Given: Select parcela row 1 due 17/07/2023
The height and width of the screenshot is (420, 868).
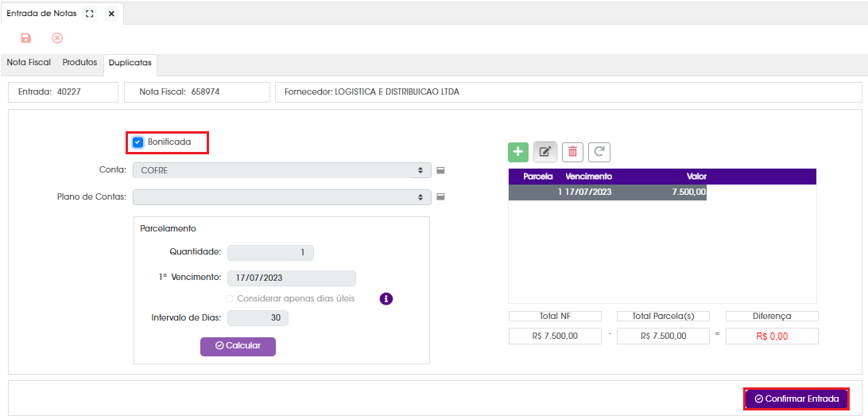Looking at the screenshot, I should [607, 192].
